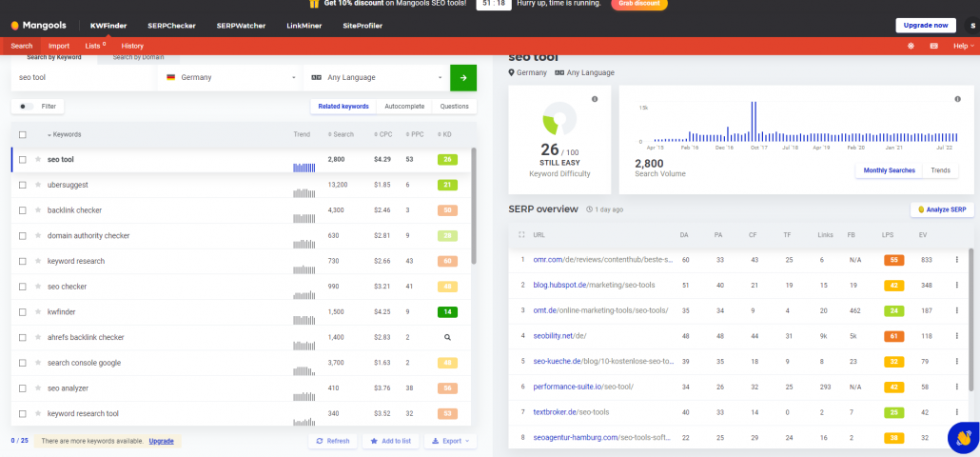
Task: Click Add to list button
Action: tap(391, 441)
